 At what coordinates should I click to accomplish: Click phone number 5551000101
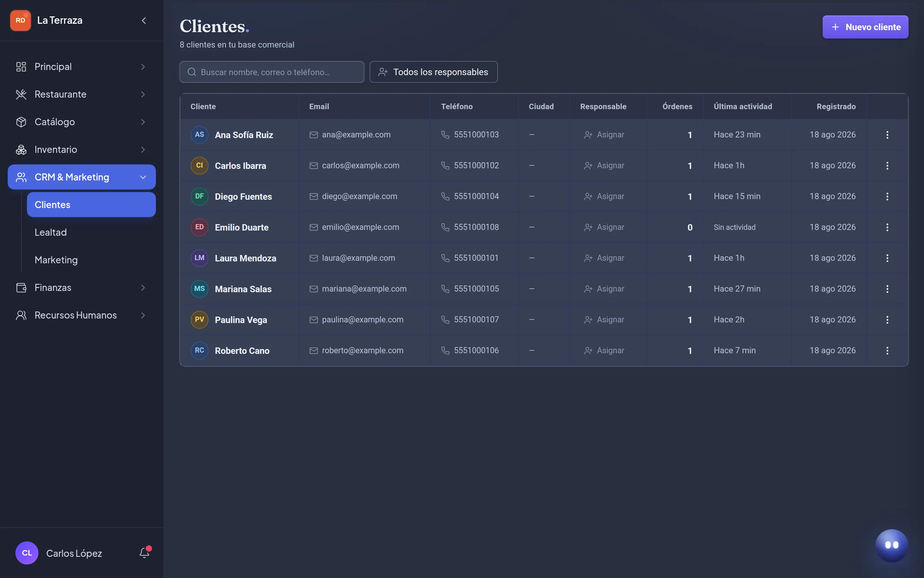[476, 258]
